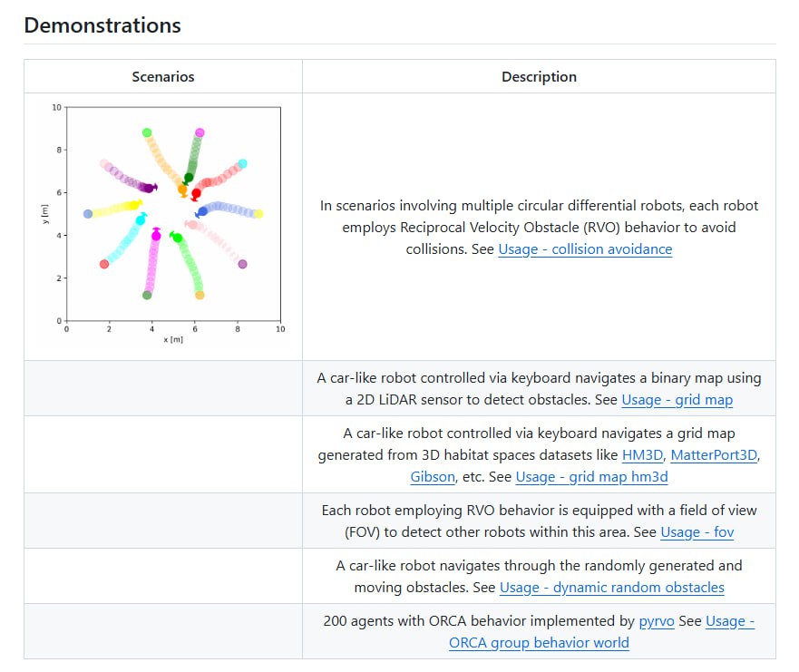Go to the "Usage - fov" link

(x=697, y=532)
